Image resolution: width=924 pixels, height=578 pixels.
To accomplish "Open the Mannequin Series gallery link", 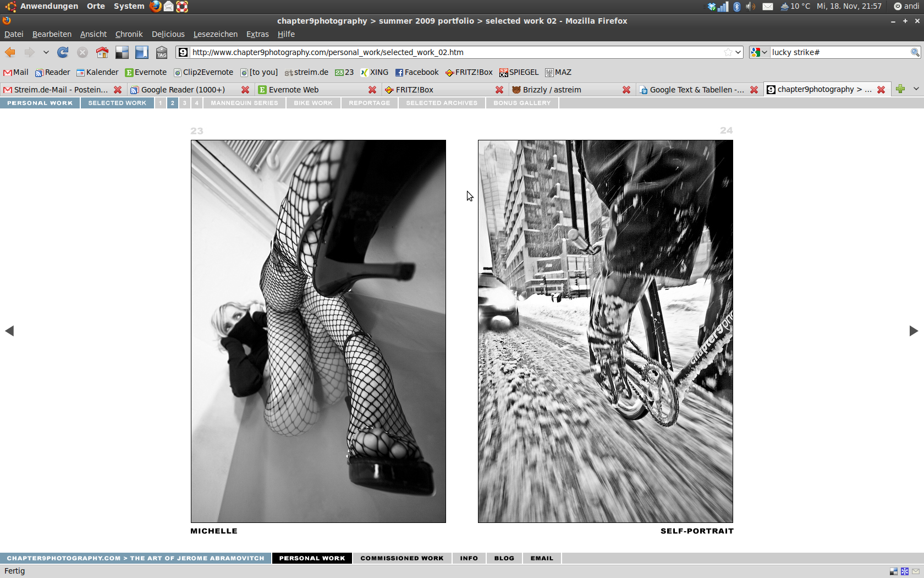I will (244, 103).
